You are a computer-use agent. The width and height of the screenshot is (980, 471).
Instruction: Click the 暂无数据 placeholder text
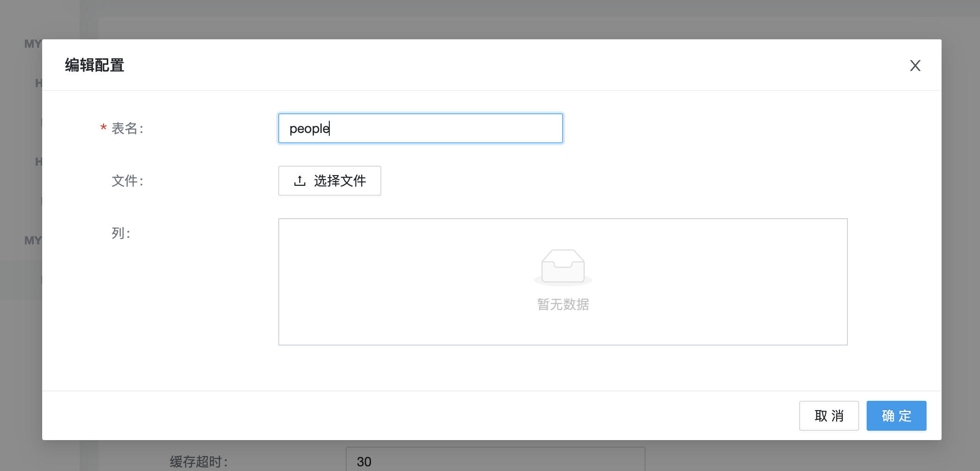pos(563,304)
